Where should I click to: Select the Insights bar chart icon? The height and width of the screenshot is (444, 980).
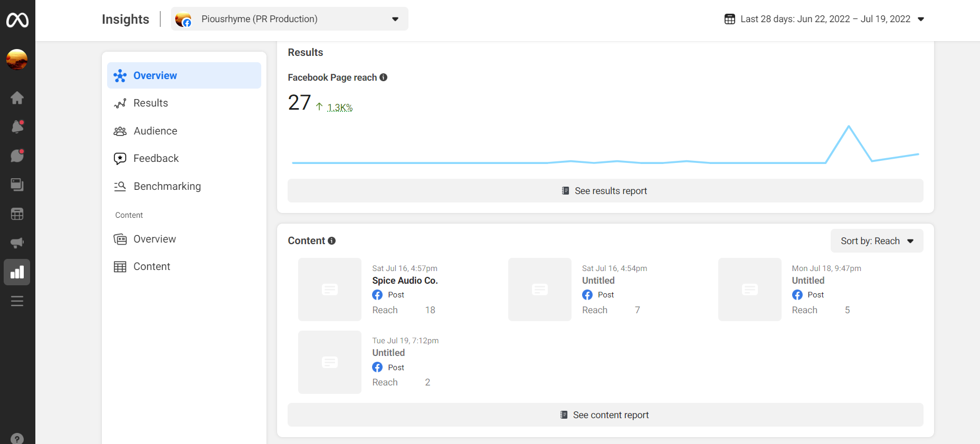17,272
